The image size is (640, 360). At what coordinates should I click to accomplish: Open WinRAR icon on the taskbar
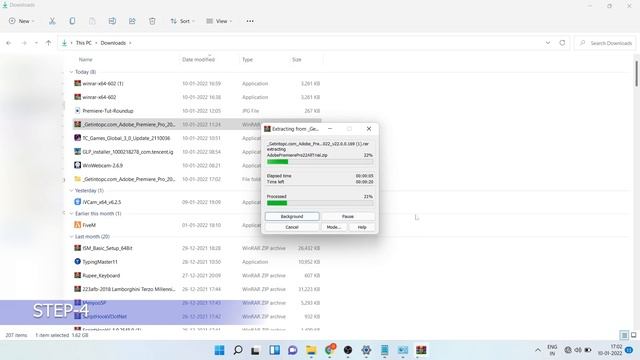pyautogui.click(x=421, y=350)
